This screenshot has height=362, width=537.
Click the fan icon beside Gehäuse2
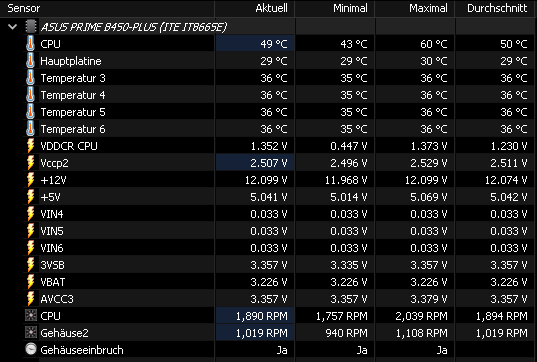[x=30, y=333]
